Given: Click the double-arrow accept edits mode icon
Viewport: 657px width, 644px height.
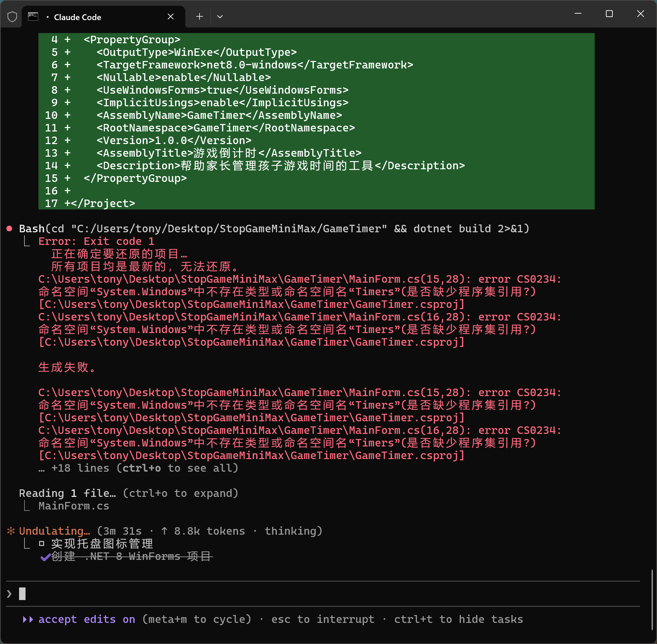Looking at the screenshot, I should pyautogui.click(x=28, y=619).
